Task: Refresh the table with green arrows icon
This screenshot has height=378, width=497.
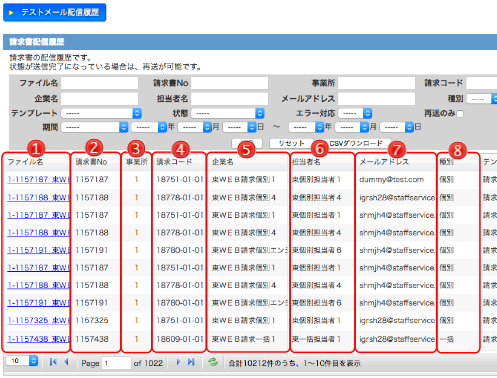Action: [213, 362]
